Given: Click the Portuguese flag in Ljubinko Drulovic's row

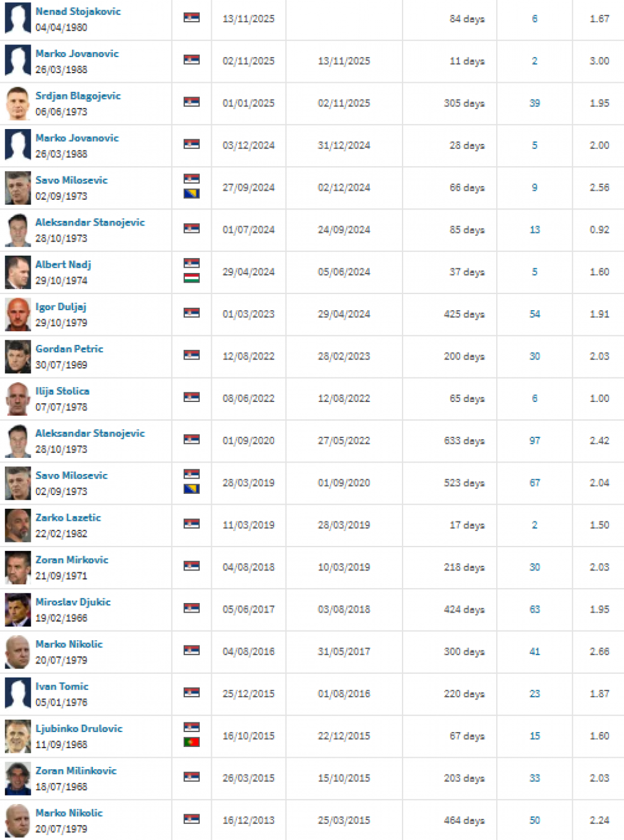Looking at the screenshot, I should [191, 742].
